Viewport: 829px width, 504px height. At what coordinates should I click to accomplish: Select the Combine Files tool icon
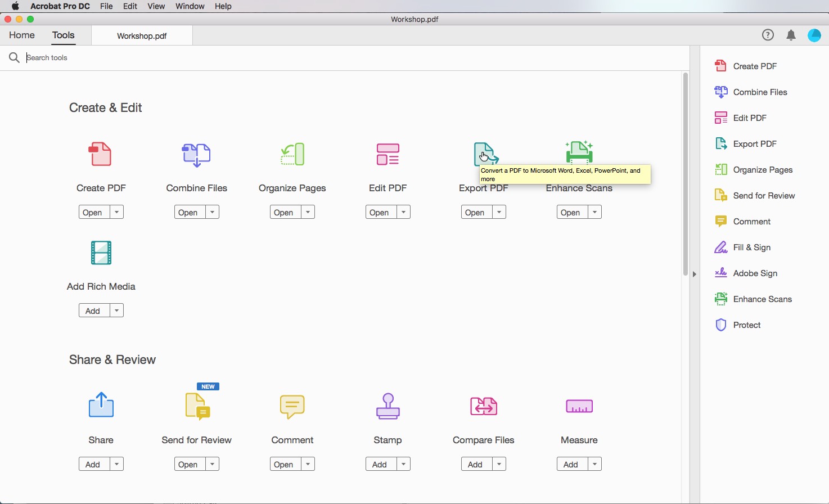pos(196,154)
